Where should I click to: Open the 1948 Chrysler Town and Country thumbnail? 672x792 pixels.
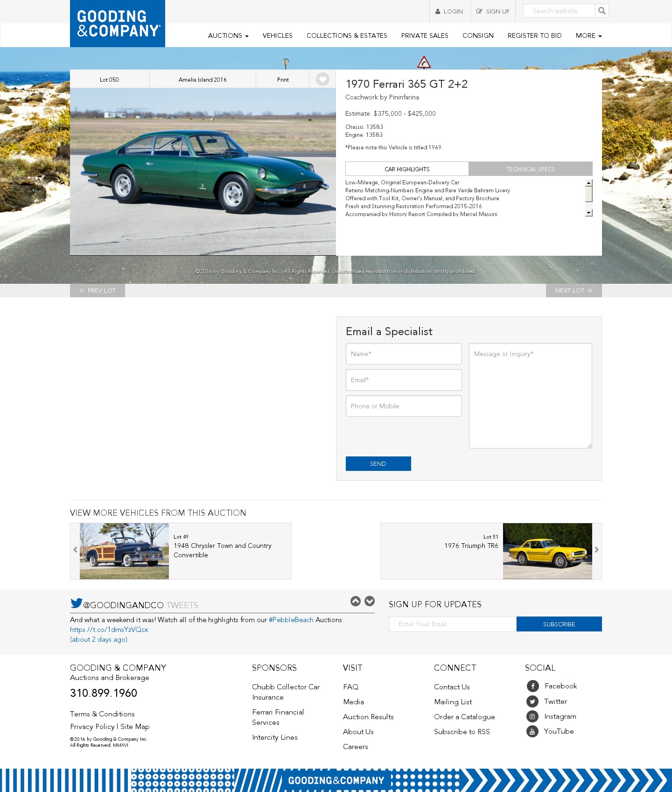124,551
